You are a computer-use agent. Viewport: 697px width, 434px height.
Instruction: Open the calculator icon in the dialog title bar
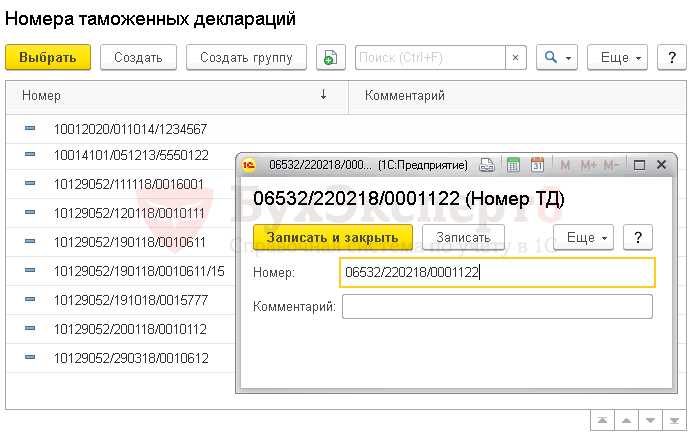click(x=513, y=165)
